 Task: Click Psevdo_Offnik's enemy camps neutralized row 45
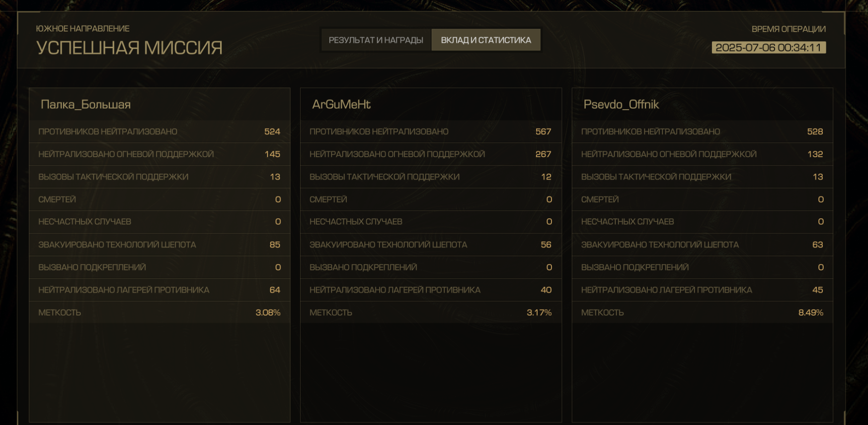click(702, 290)
